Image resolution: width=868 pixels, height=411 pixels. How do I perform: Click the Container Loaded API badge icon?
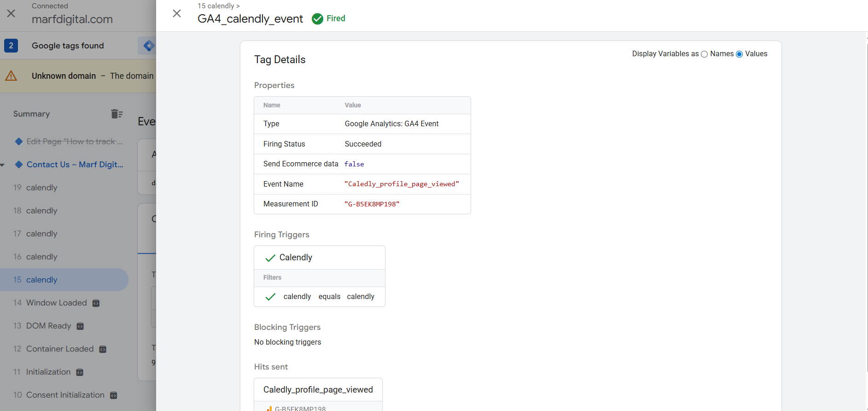click(x=103, y=349)
